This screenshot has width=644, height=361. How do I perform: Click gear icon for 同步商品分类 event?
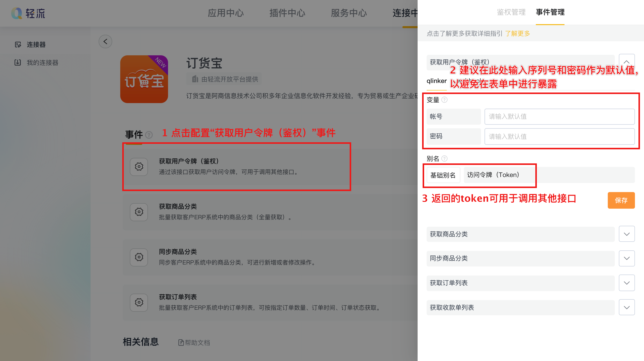[139, 257]
